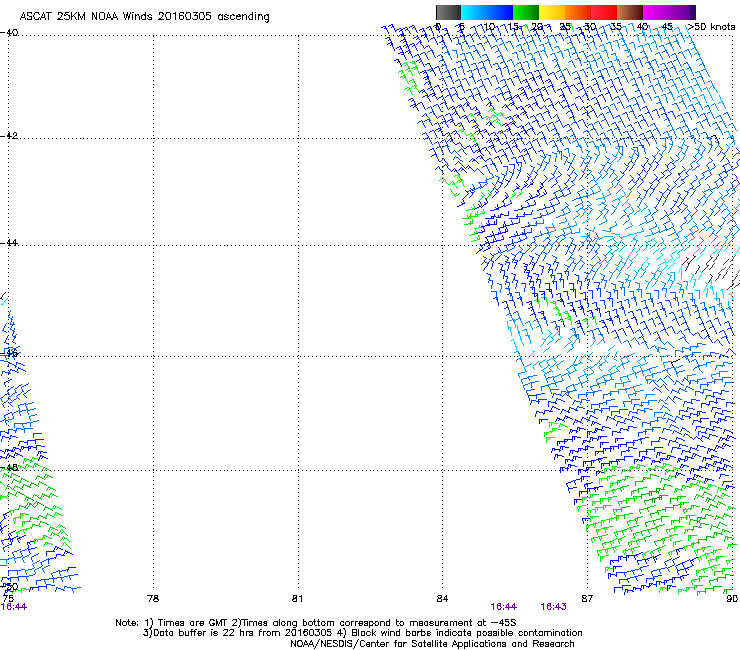Click the yellow 20-25 knots color segment
The height and width of the screenshot is (650, 740).
point(552,12)
